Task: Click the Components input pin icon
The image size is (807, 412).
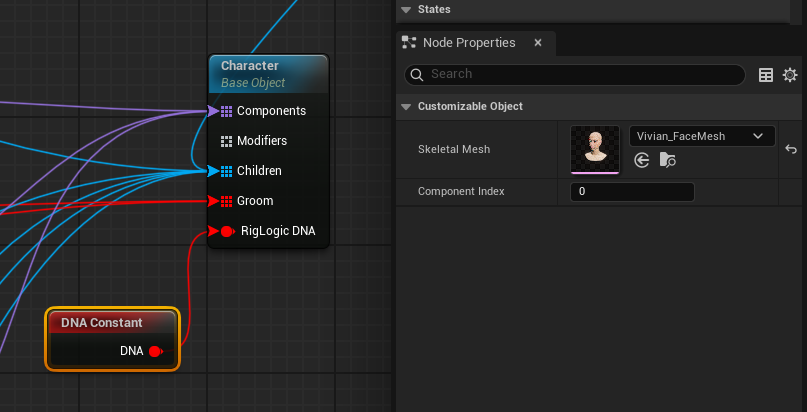Action: (226, 111)
